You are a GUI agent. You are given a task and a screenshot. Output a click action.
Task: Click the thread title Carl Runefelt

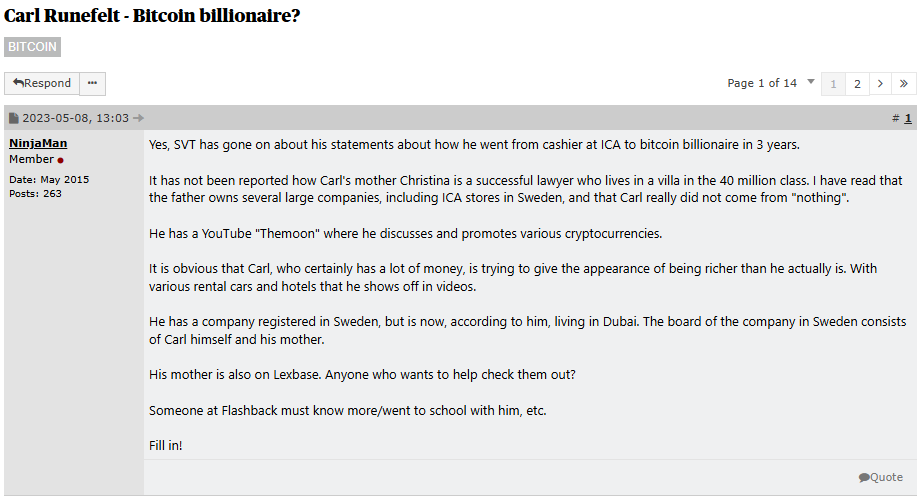[152, 16]
